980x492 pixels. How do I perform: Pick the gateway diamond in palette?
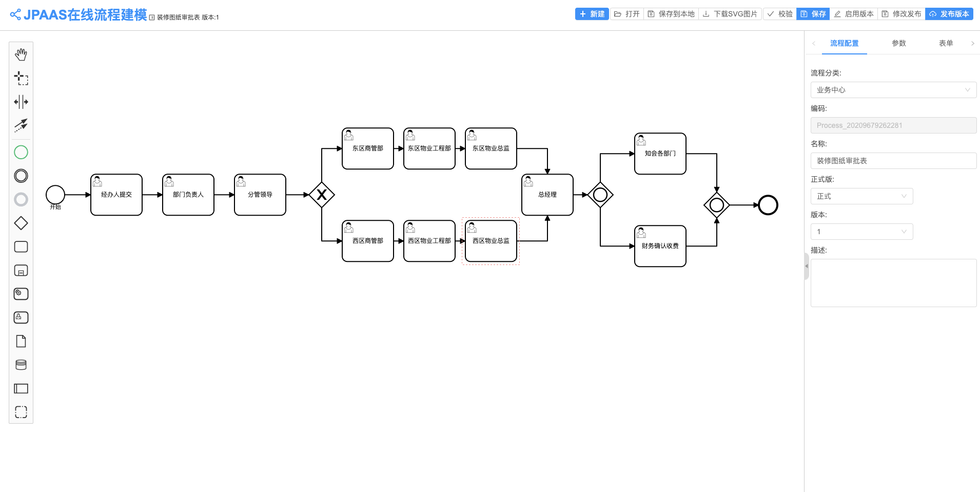tap(21, 223)
